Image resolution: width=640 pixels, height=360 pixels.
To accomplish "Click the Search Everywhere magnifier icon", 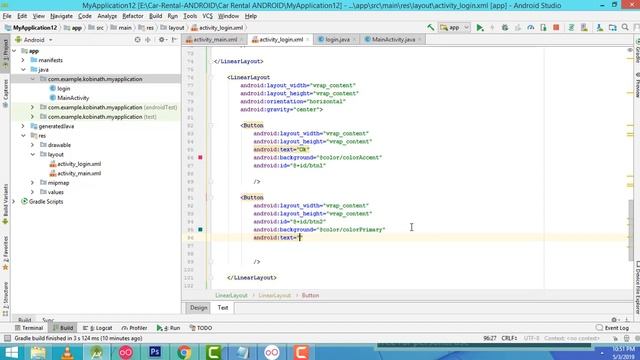I will (625, 27).
